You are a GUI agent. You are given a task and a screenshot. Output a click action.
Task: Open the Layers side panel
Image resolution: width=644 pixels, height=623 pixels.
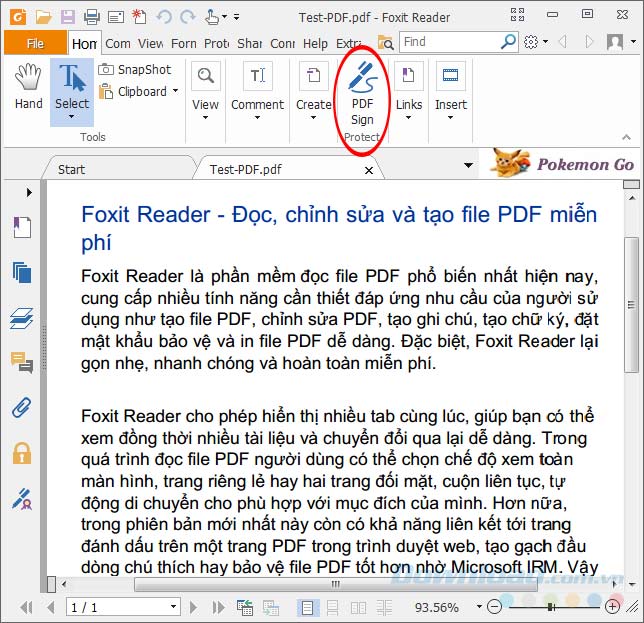pos(22,318)
